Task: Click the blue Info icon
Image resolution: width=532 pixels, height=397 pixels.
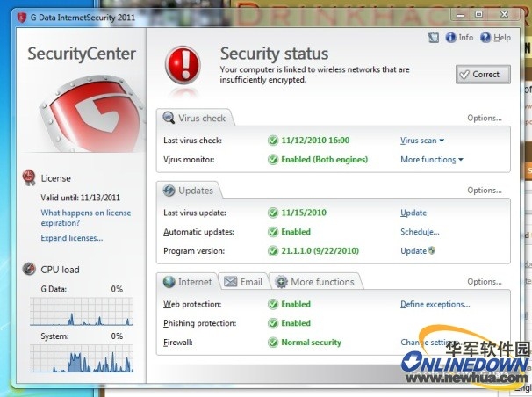Action: pyautogui.click(x=450, y=37)
